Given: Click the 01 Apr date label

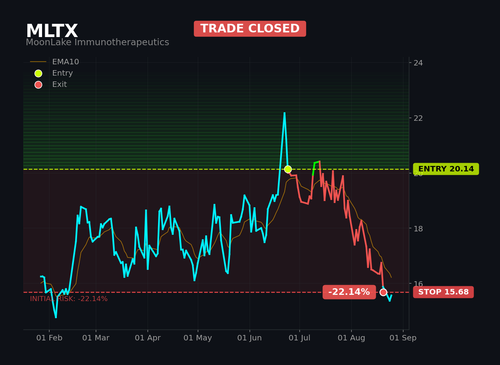Looking at the screenshot, I should [147, 338].
